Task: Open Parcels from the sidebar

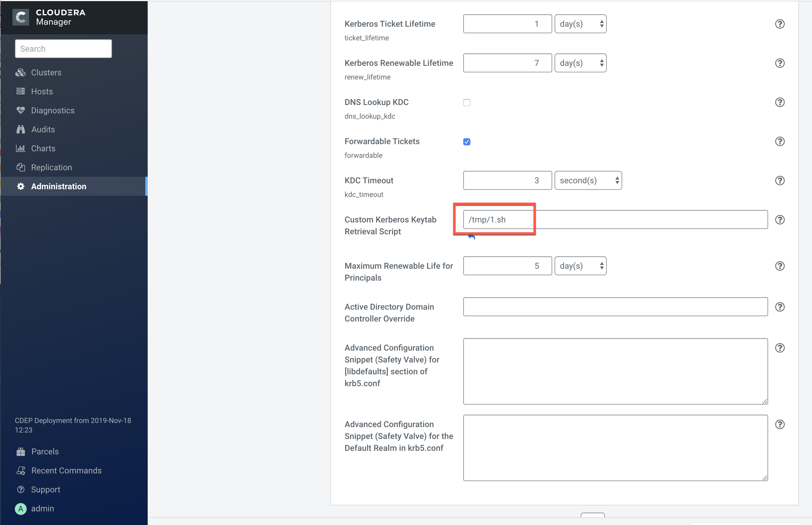Action: click(45, 451)
